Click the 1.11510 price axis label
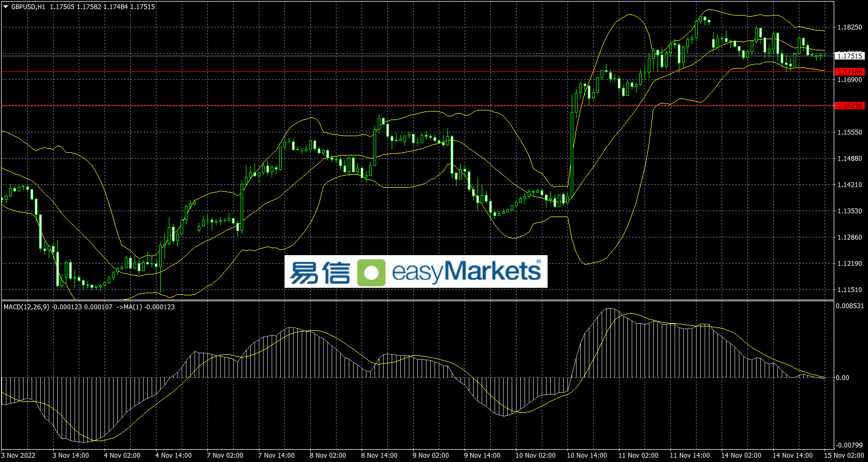The height and width of the screenshot is (462, 868). (850, 290)
